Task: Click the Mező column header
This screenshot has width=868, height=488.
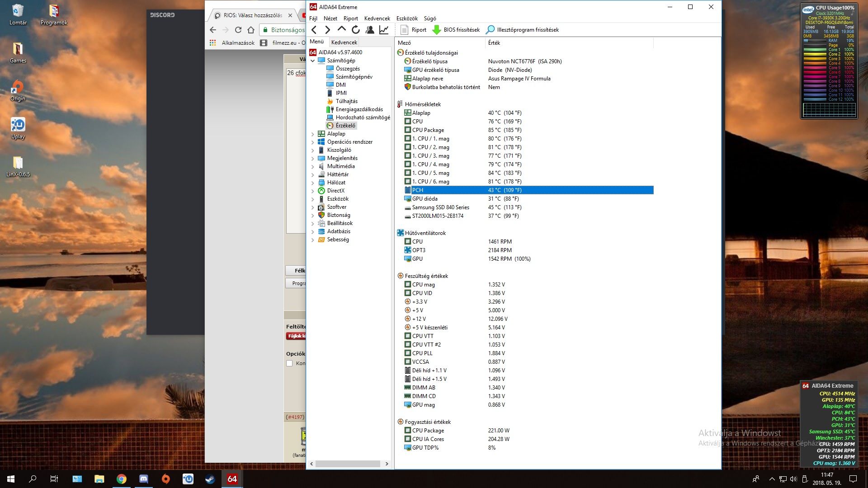Action: coord(440,43)
